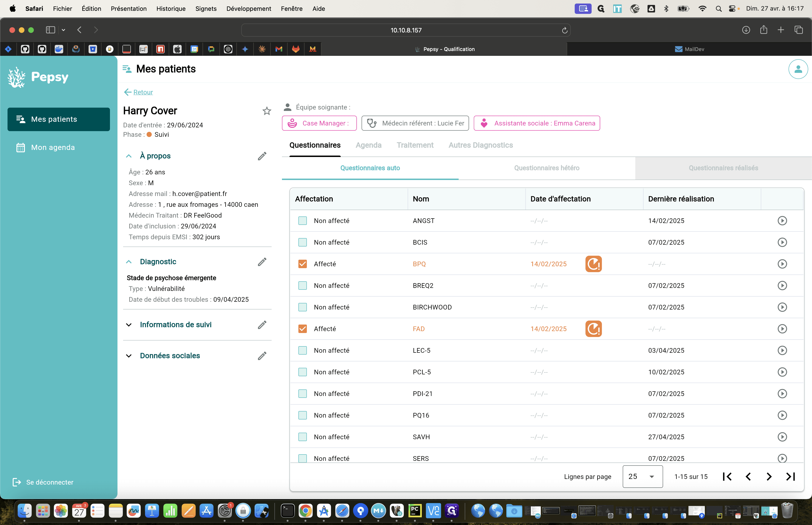Expand the Informations de suivi chevron

tap(129, 325)
